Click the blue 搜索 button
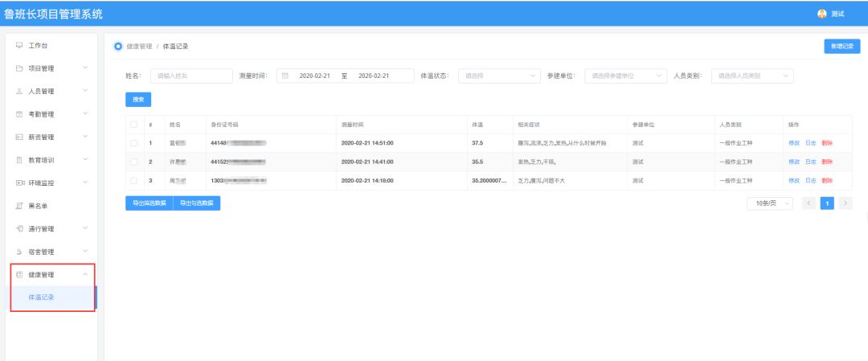 point(137,100)
